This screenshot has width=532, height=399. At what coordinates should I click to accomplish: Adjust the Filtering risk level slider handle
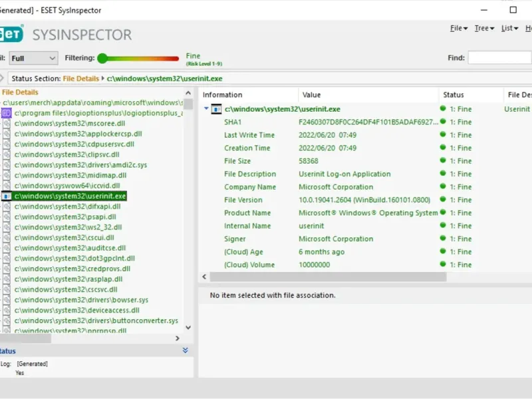[102, 59]
